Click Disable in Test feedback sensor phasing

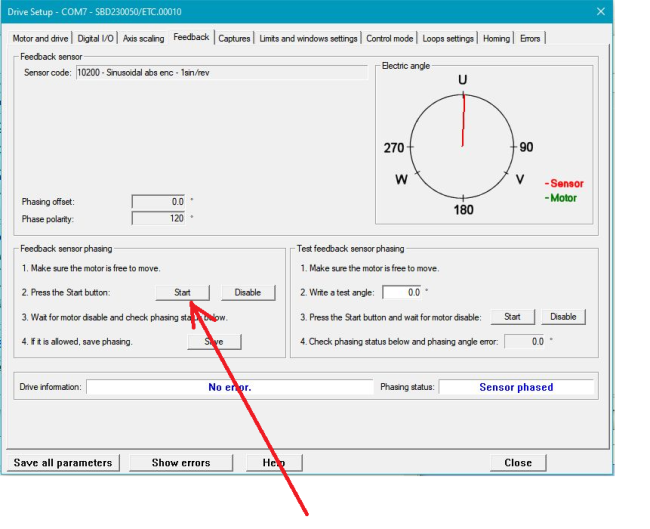coord(563,317)
